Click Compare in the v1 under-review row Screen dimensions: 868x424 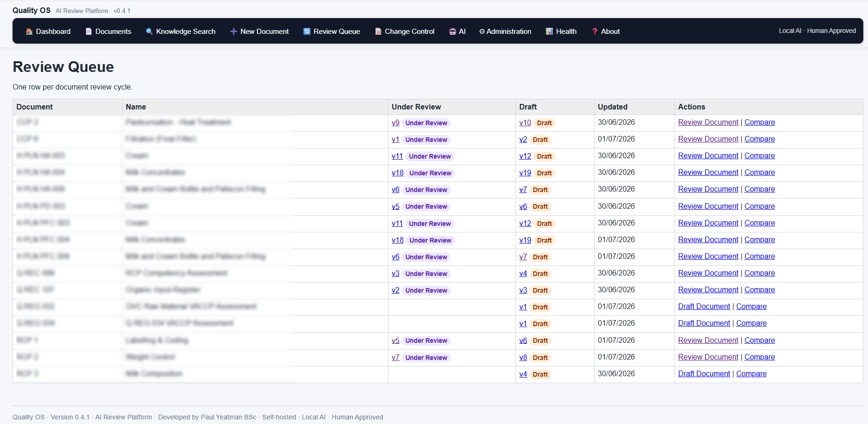(x=759, y=139)
